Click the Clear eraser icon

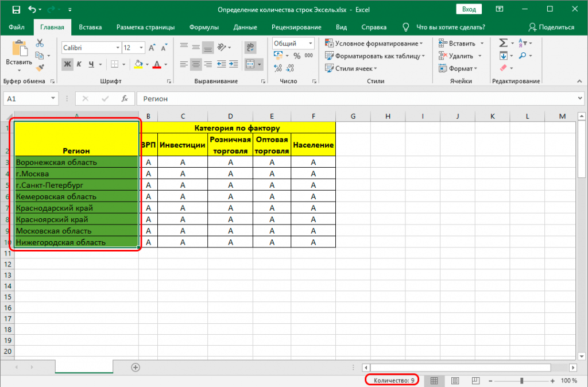[503, 68]
